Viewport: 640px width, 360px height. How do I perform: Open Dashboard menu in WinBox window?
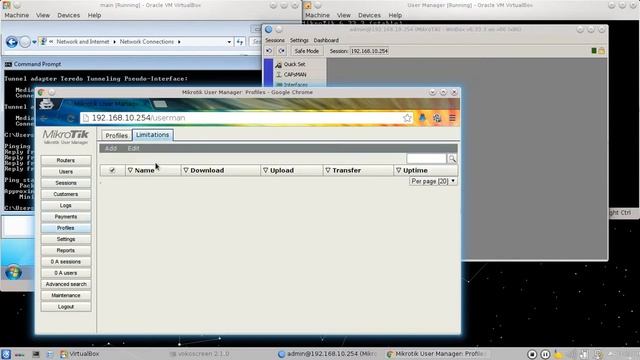pyautogui.click(x=326, y=40)
